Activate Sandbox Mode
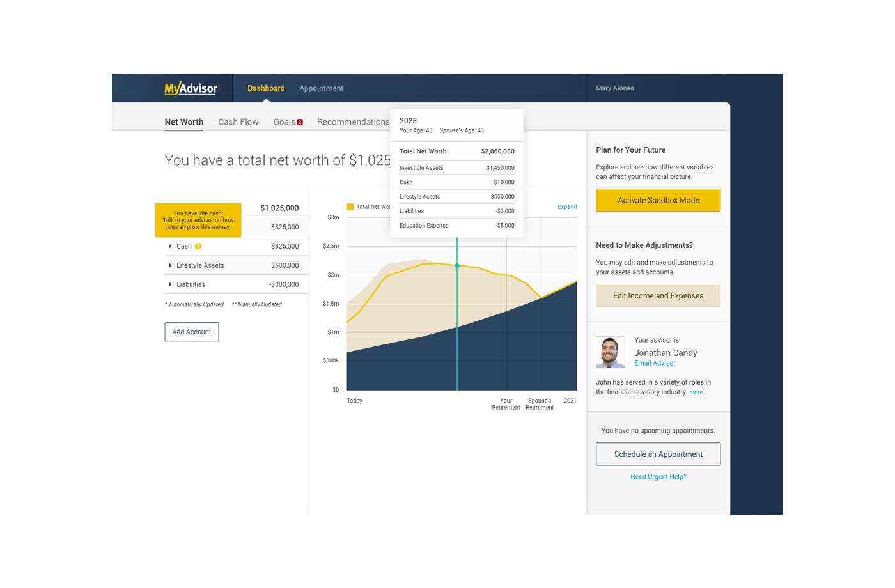The height and width of the screenshot is (588, 895). coord(658,200)
